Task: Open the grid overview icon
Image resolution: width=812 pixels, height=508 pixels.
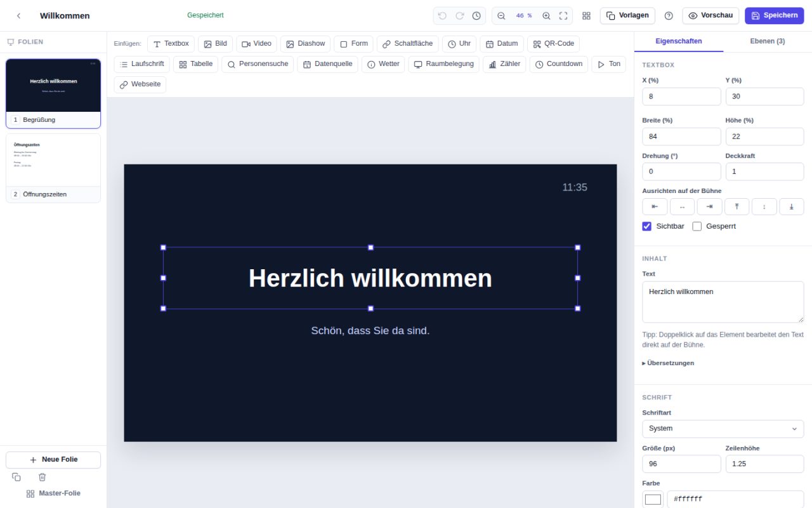Action: pyautogui.click(x=586, y=16)
